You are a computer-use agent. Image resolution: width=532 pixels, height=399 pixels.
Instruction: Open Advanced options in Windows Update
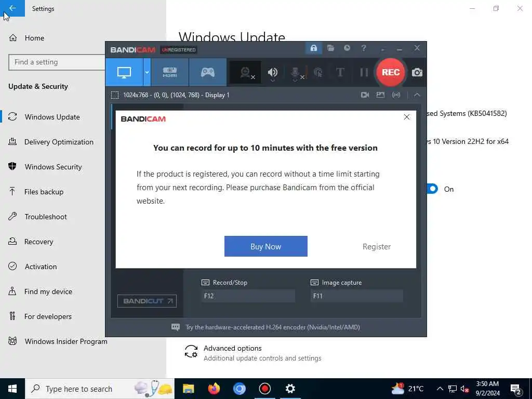click(253, 353)
